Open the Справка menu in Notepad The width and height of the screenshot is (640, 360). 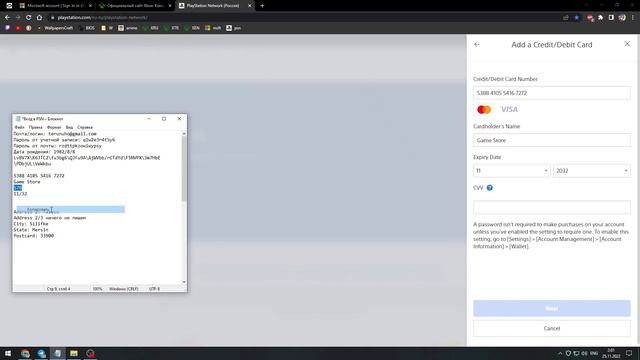point(85,127)
